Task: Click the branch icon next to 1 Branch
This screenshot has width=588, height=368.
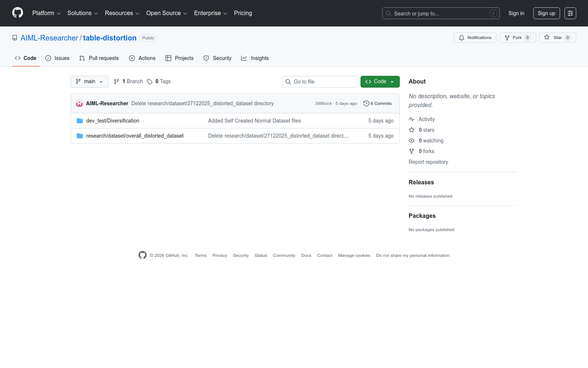Action: 116,82
